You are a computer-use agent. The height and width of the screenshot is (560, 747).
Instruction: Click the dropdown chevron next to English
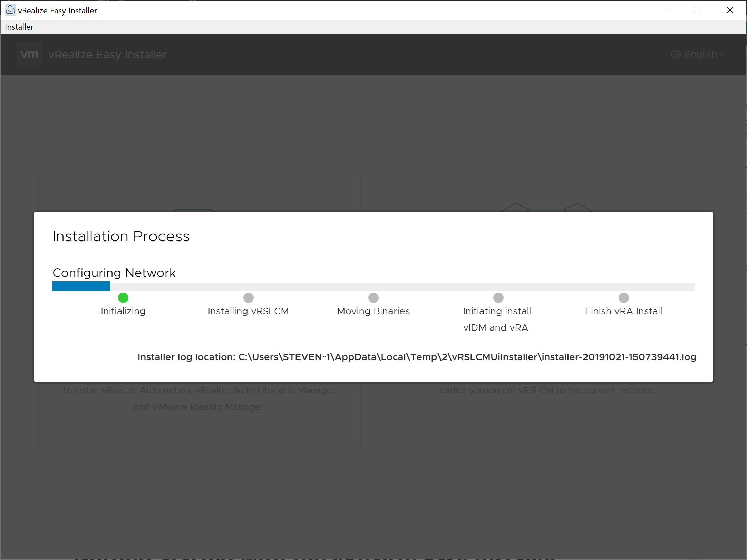pos(722,55)
